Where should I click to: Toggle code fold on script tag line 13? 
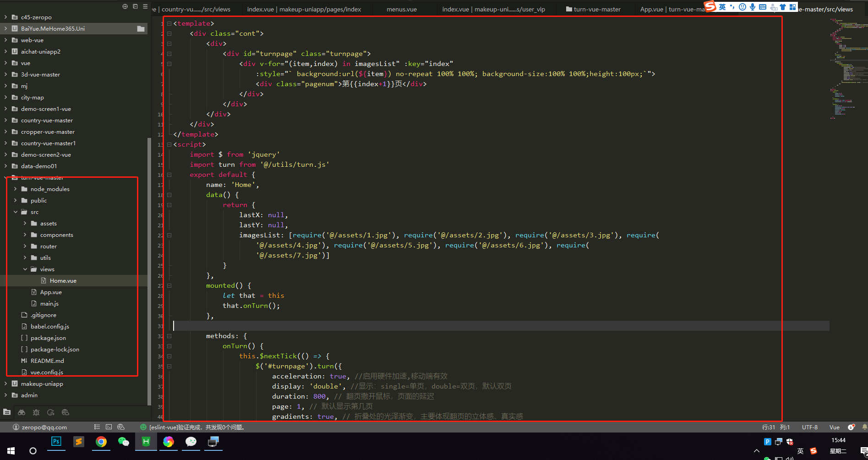point(169,144)
